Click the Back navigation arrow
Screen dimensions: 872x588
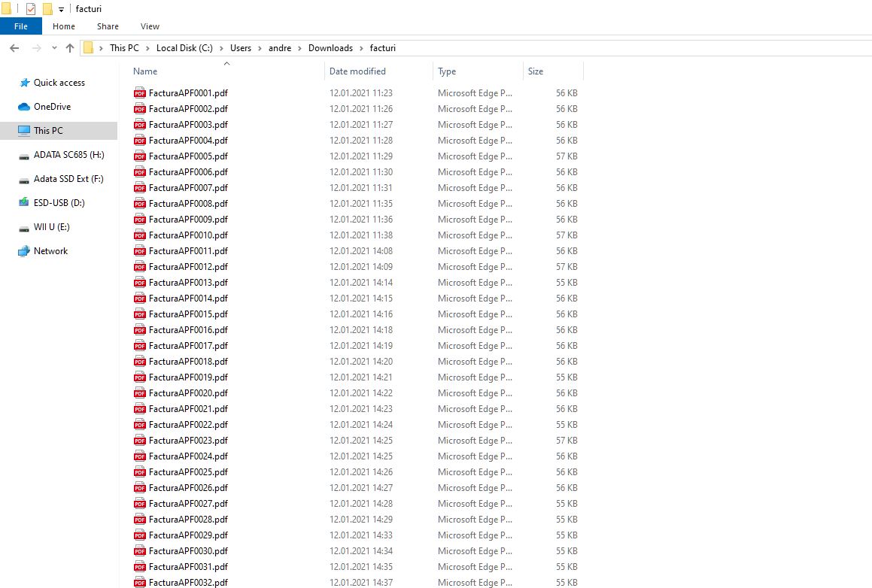point(14,48)
